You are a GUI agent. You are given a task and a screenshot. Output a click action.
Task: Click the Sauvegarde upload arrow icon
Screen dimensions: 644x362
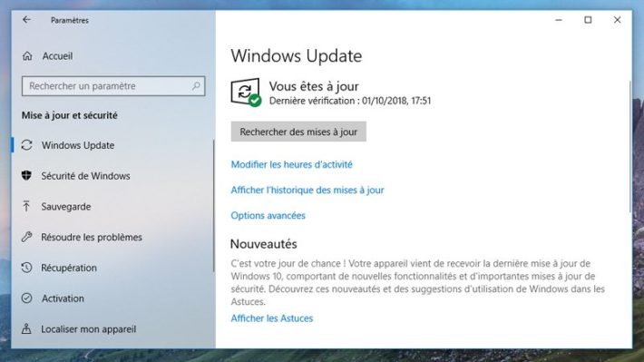tap(26, 206)
